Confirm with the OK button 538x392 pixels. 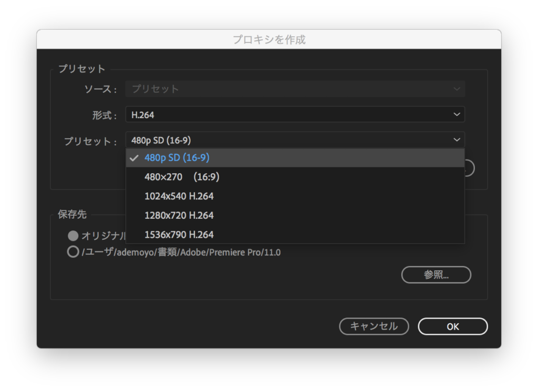(453, 326)
